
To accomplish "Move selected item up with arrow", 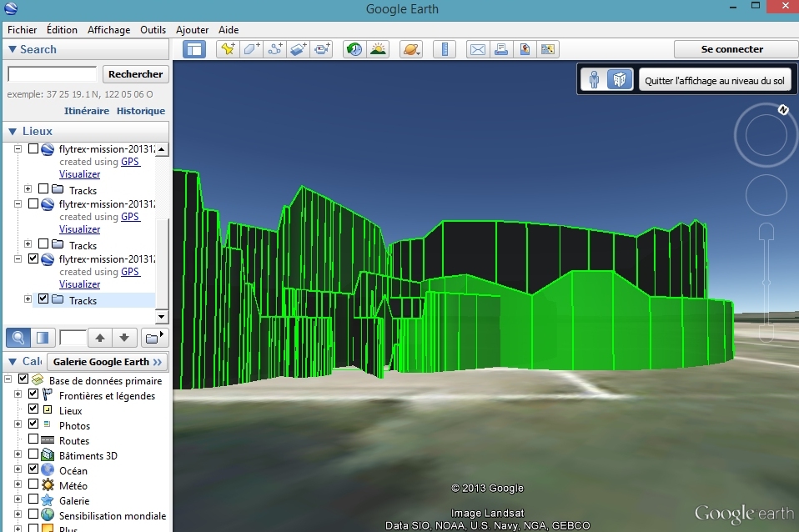I will click(x=100, y=338).
